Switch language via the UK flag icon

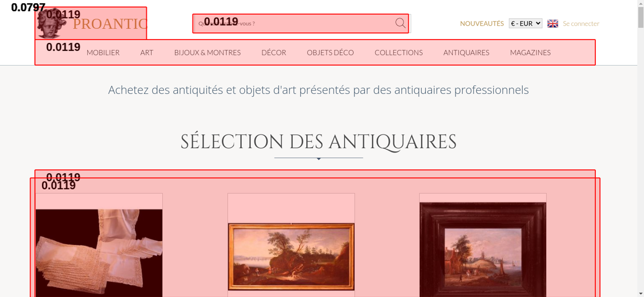[x=553, y=23]
